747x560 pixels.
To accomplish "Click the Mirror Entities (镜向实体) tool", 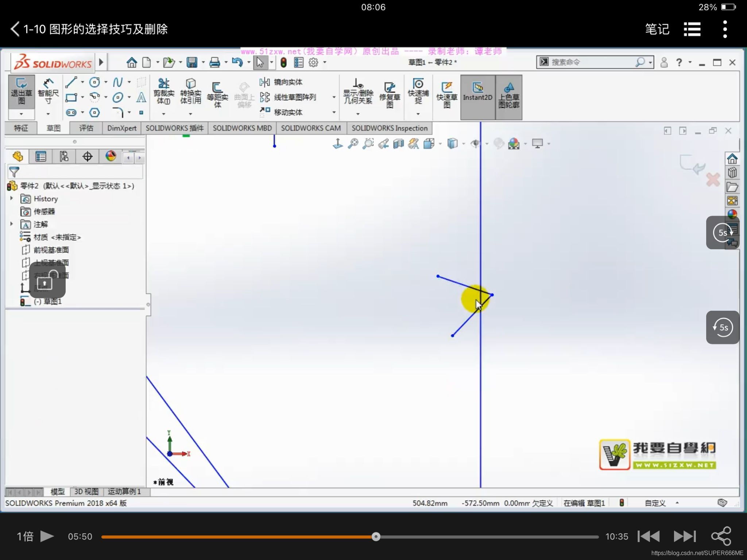I will [x=281, y=82].
